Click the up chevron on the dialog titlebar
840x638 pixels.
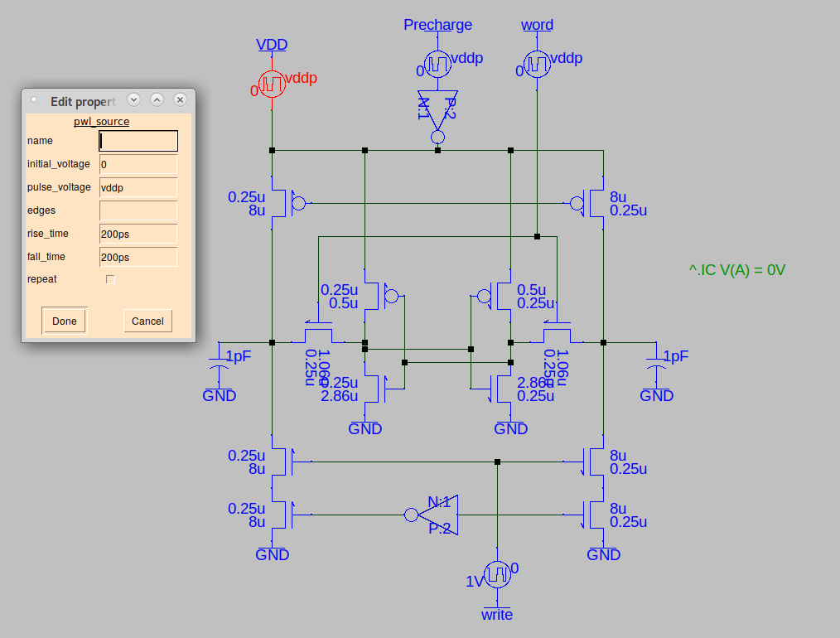click(x=157, y=99)
